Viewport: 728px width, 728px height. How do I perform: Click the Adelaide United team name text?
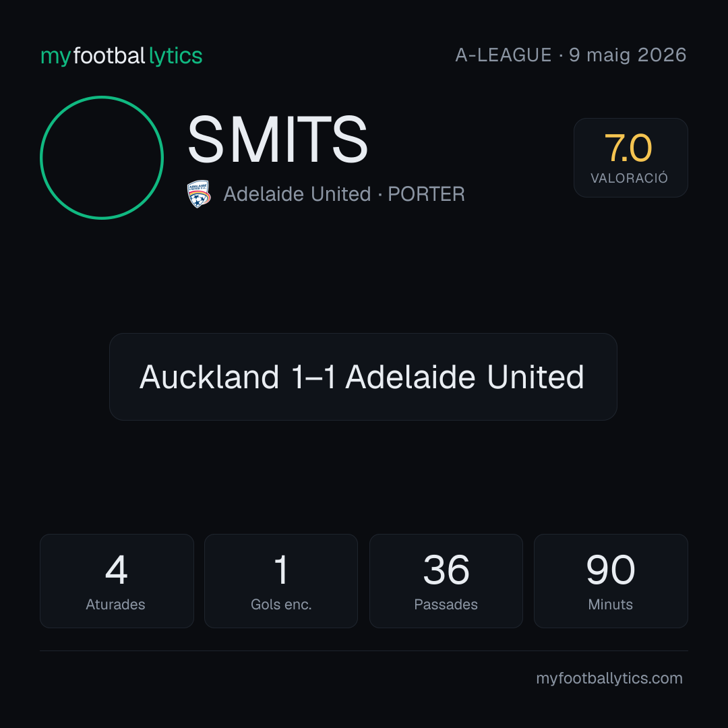click(x=297, y=194)
